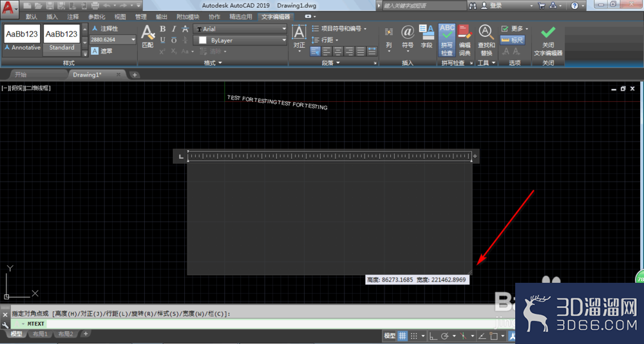Click the help question mark icon
The width and height of the screenshot is (644, 344).
574,6
